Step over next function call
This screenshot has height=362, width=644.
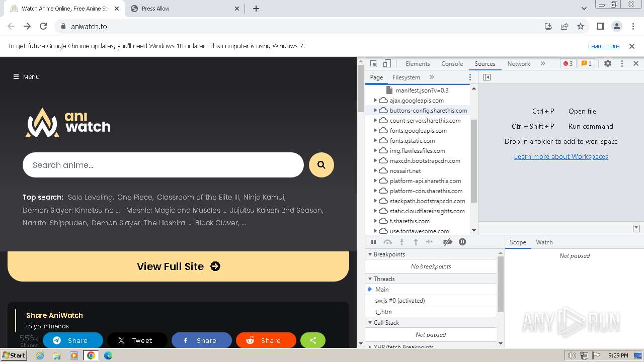(x=387, y=242)
